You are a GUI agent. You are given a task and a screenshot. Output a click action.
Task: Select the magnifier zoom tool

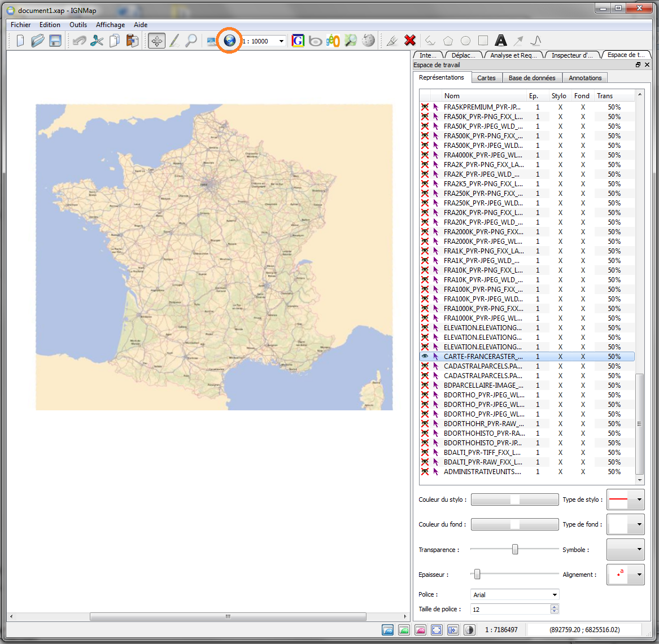tap(191, 41)
